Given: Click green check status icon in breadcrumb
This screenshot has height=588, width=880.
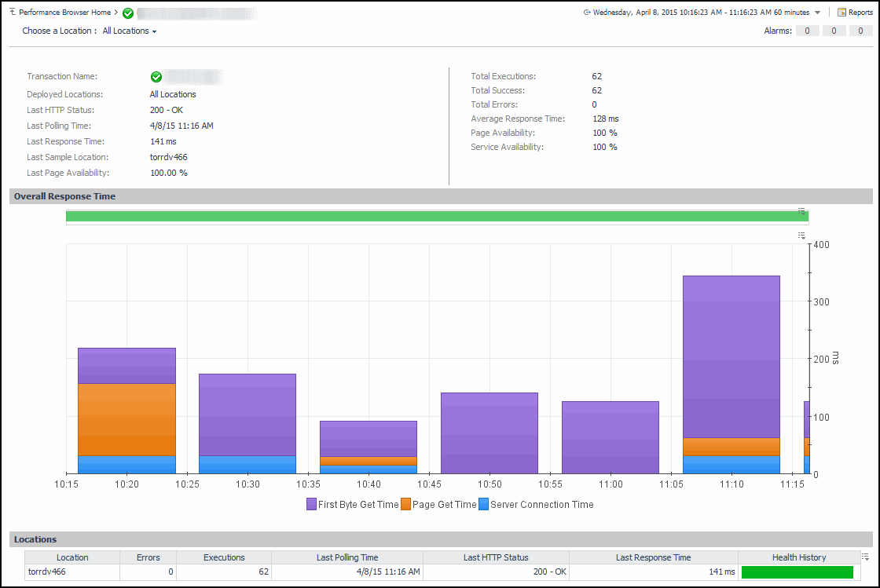Looking at the screenshot, I should (x=128, y=13).
